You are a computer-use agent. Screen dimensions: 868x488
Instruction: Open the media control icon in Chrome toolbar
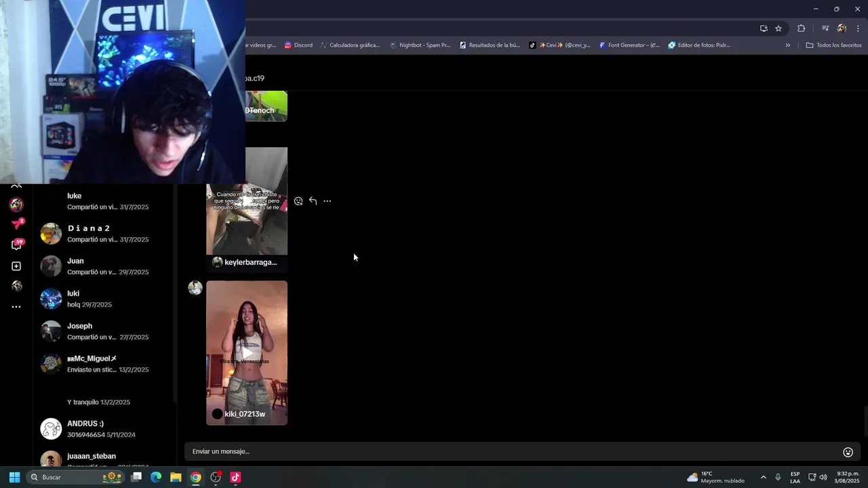pos(825,28)
